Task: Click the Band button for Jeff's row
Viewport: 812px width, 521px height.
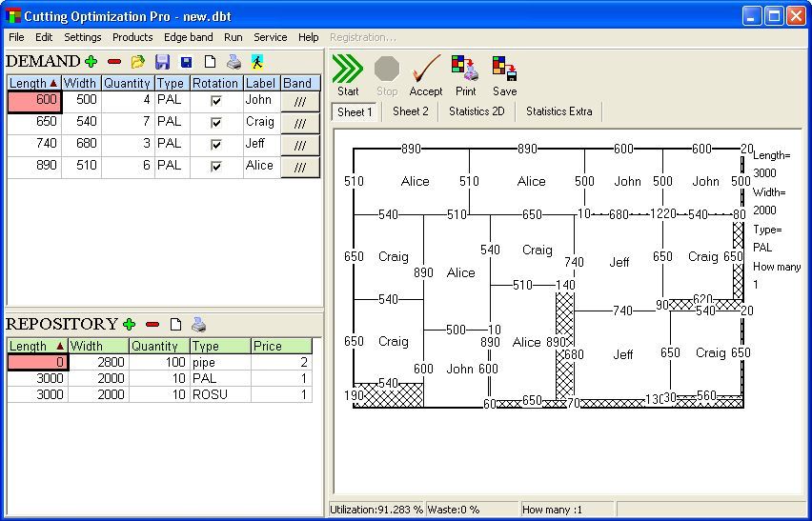Action: (x=300, y=146)
